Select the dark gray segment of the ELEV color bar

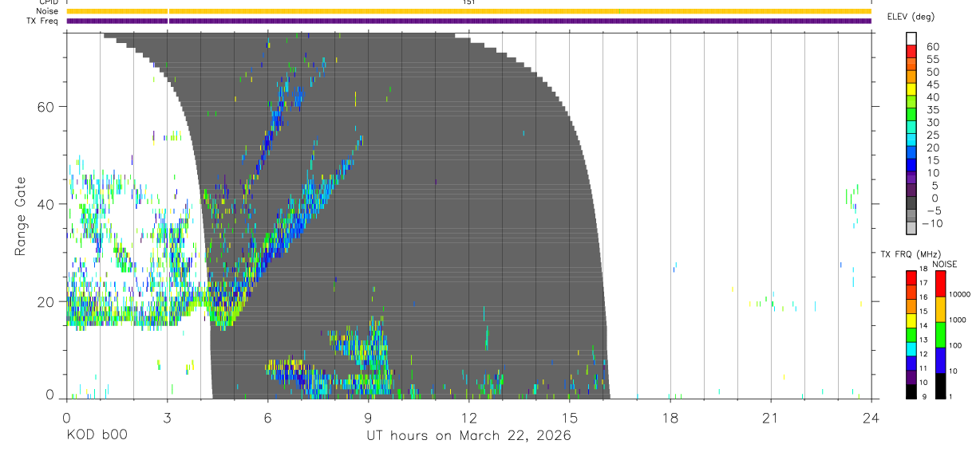[911, 202]
